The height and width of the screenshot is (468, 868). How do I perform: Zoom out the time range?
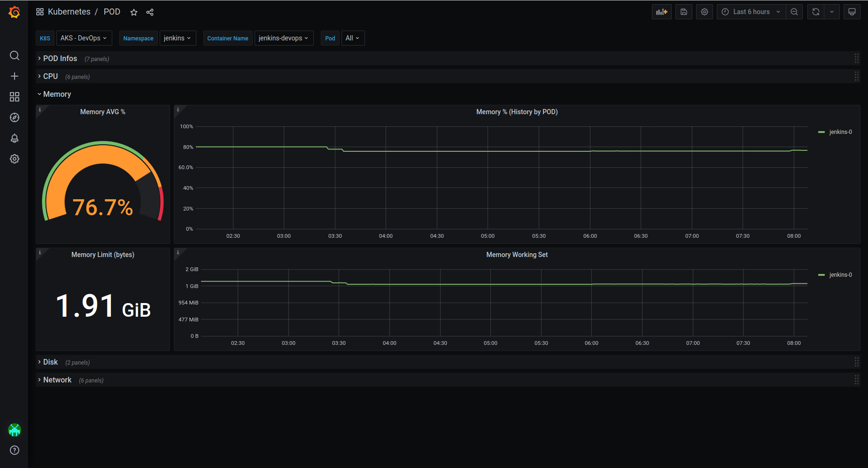pyautogui.click(x=794, y=12)
